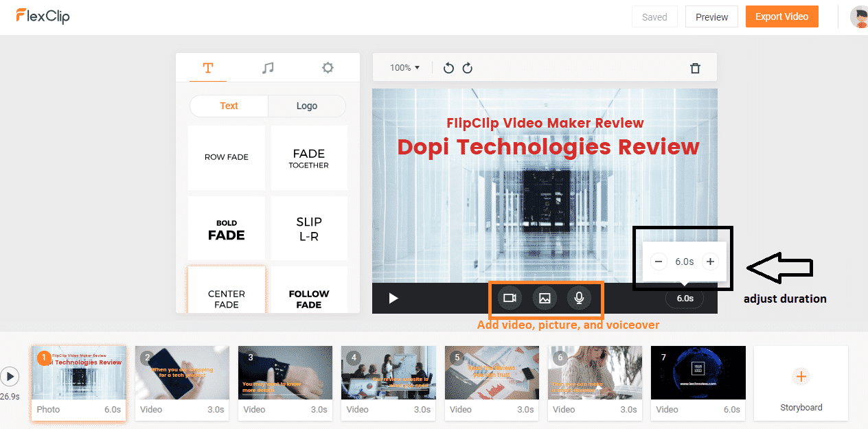Open the 6.0s duration adjuster
868x429 pixels.
[684, 298]
